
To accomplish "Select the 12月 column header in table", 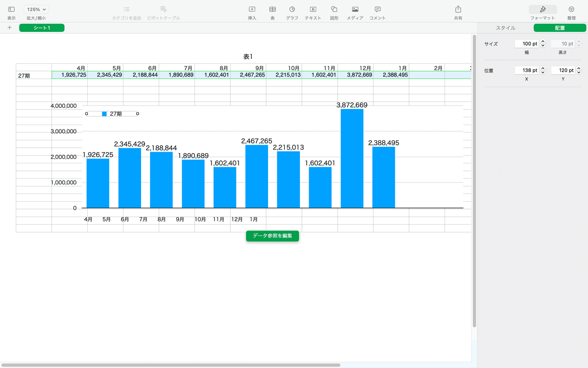I will coord(356,68).
